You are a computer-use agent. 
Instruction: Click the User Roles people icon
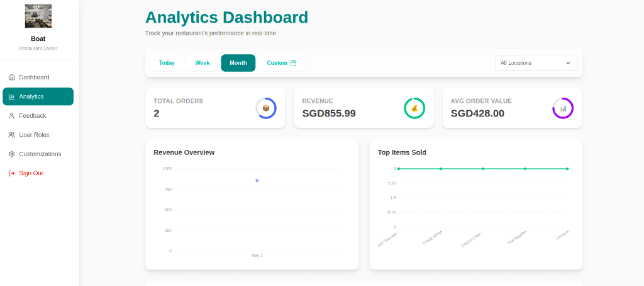11,135
